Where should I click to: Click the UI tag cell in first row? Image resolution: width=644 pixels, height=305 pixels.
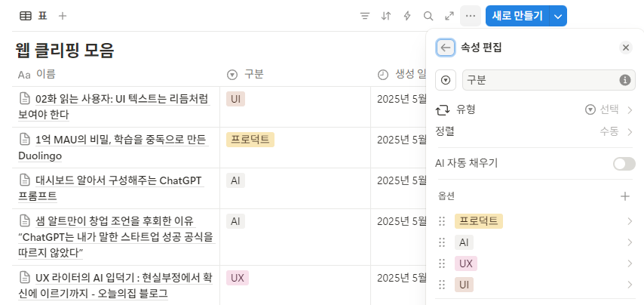pyautogui.click(x=235, y=99)
